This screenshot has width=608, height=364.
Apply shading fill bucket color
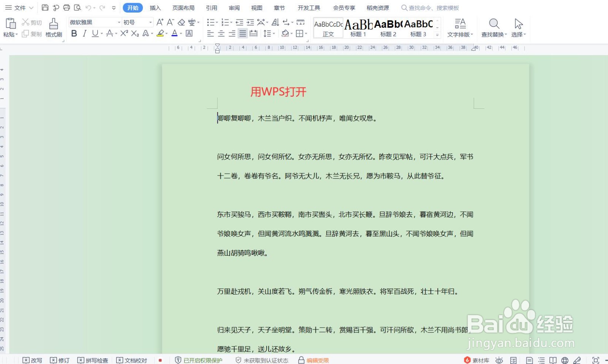click(285, 33)
